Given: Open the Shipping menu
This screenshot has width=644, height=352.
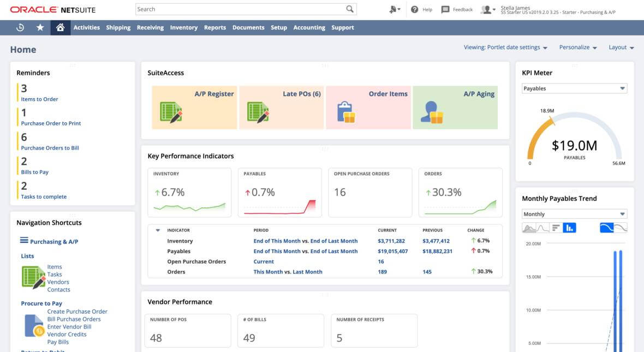Looking at the screenshot, I should (x=118, y=27).
